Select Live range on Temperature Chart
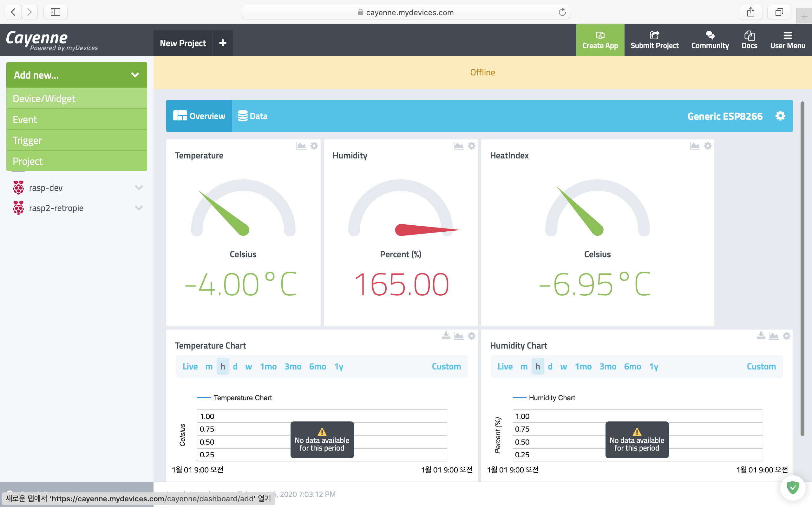Viewport: 812px width, 507px height. [x=190, y=367]
